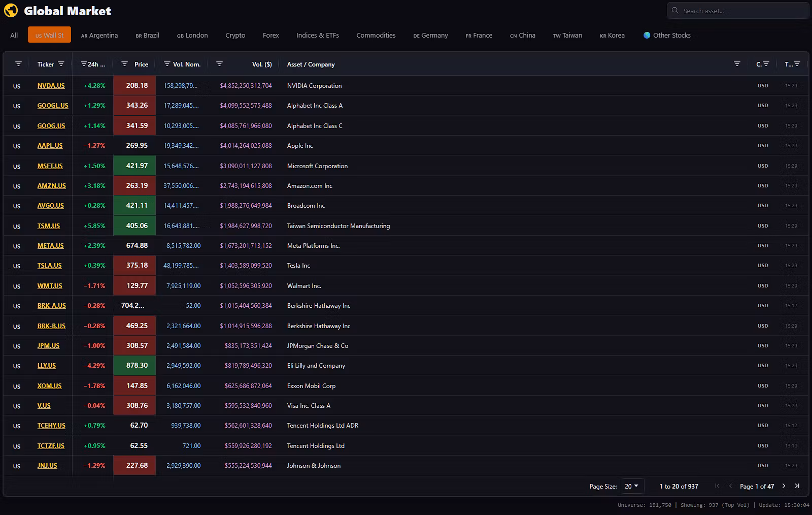Select the NVIDIA Corporation company name
The width and height of the screenshot is (812, 515).
coord(315,86)
